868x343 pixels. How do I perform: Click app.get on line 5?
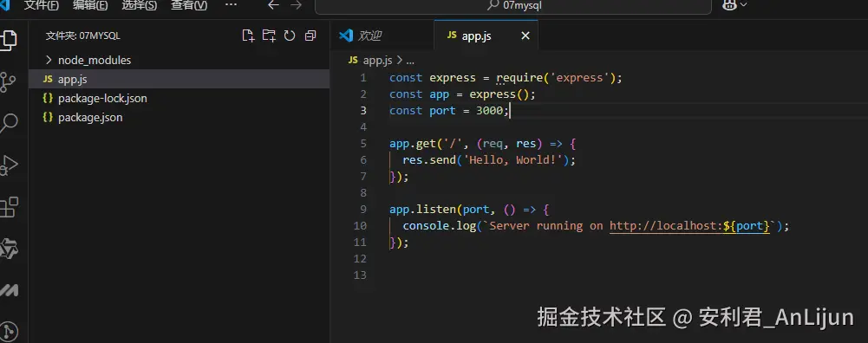413,144
